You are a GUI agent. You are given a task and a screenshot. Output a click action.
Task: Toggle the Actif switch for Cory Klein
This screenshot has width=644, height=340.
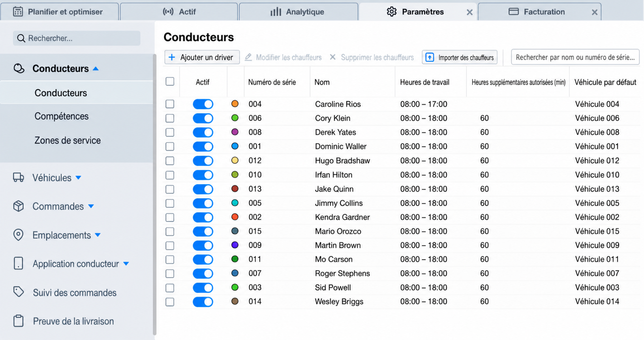tap(203, 118)
